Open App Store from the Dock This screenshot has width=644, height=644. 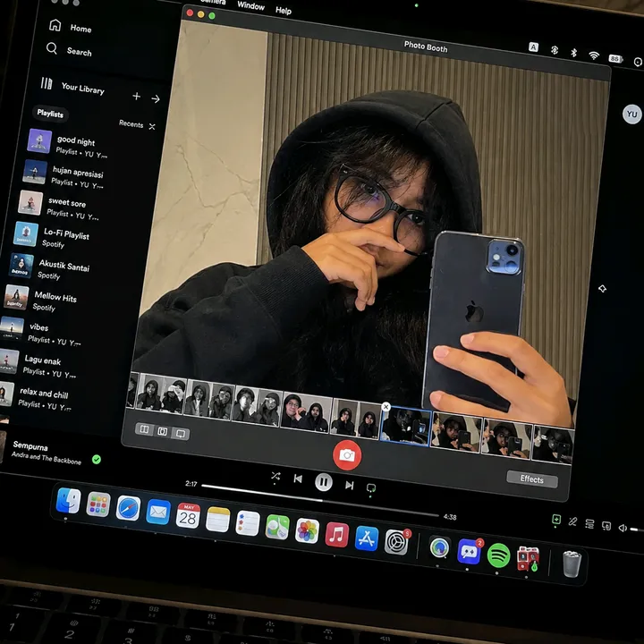(x=367, y=538)
